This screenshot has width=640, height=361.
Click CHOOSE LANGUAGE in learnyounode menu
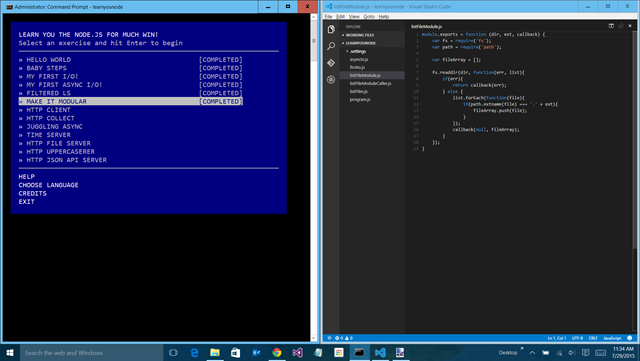click(x=48, y=185)
